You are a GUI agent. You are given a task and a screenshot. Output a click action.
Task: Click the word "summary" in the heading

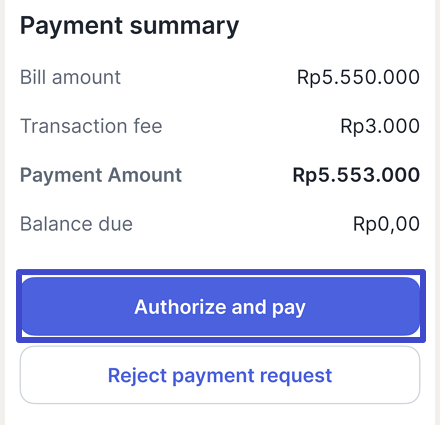[x=184, y=27]
